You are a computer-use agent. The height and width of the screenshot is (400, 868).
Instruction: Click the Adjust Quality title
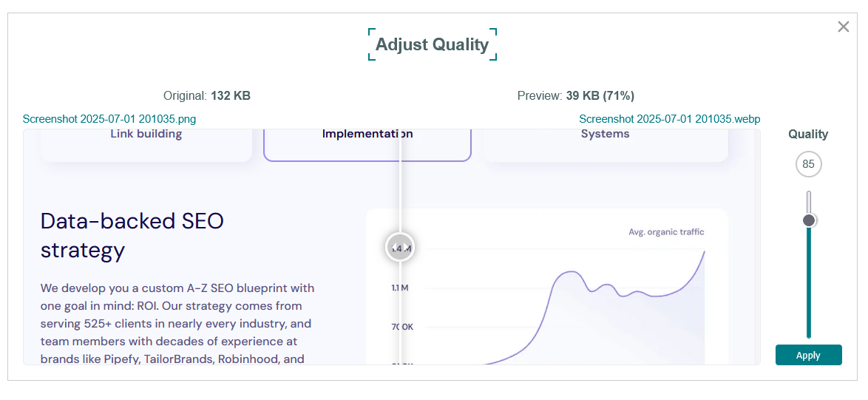432,44
